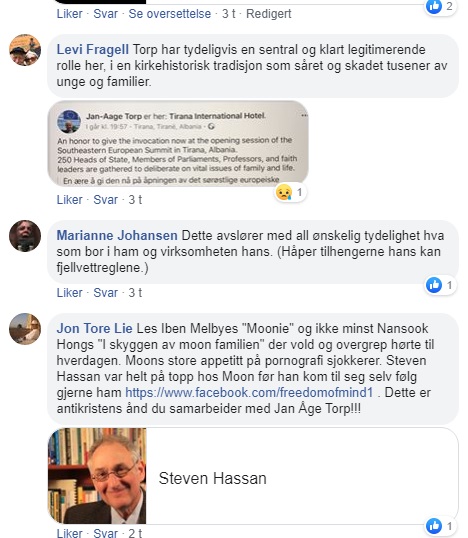Open the freedomofmind1 Facebook link
Screen dimensions: 468x538
(x=249, y=393)
